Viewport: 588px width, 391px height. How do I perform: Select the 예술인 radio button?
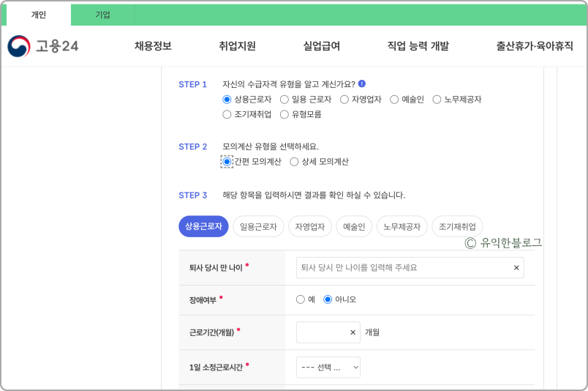[394, 100]
